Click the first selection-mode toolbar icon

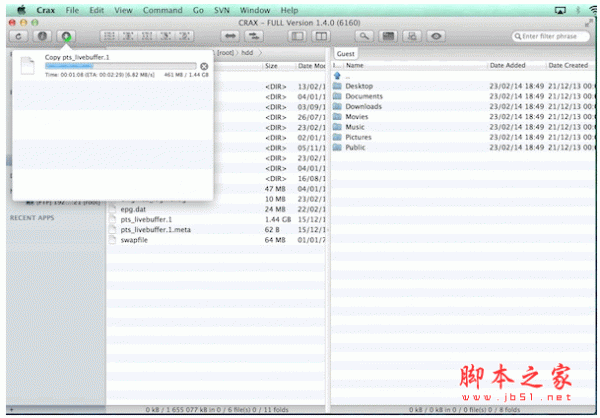109,36
